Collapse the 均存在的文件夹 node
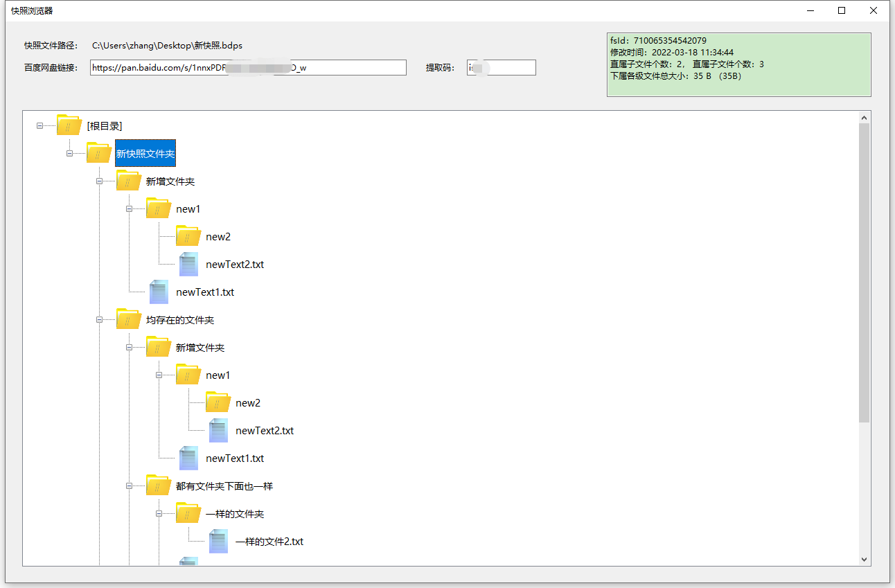Viewport: 895px width, 588px height. tap(99, 319)
